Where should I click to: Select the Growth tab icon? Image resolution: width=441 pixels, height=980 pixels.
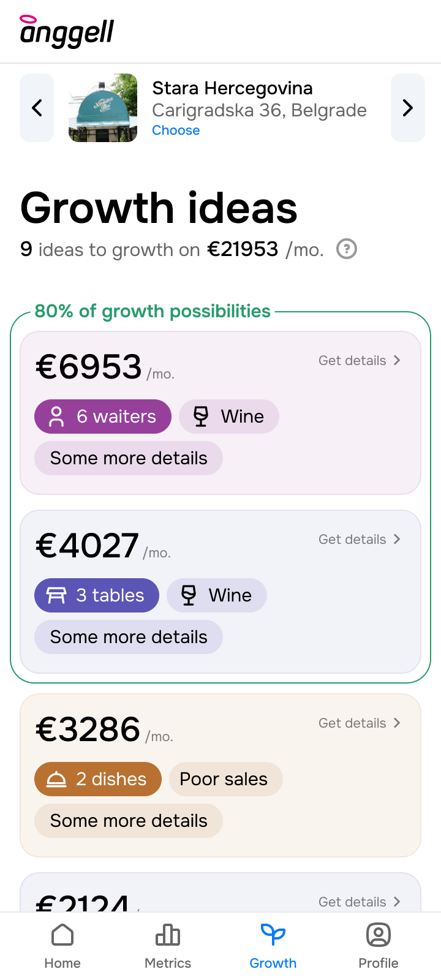point(273,935)
